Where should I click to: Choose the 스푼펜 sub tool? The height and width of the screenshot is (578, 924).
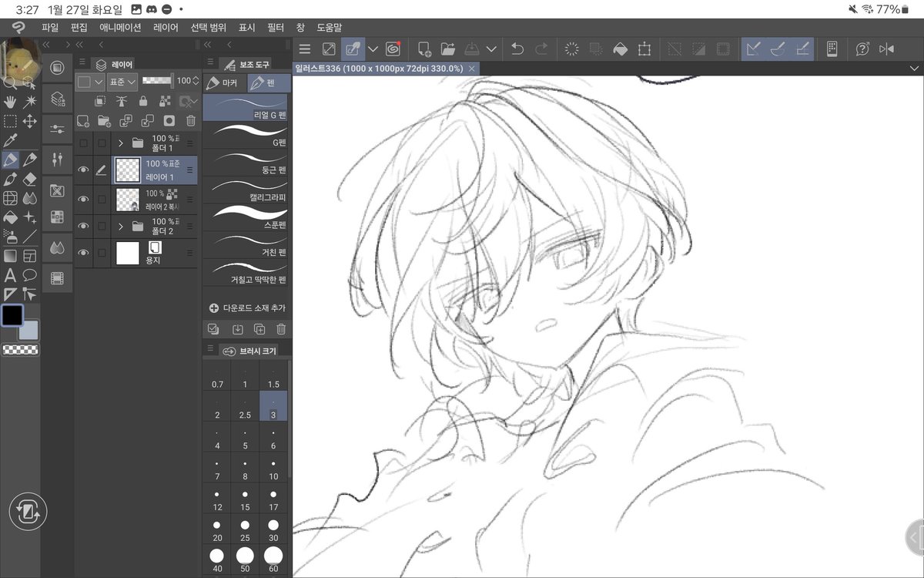coord(246,217)
